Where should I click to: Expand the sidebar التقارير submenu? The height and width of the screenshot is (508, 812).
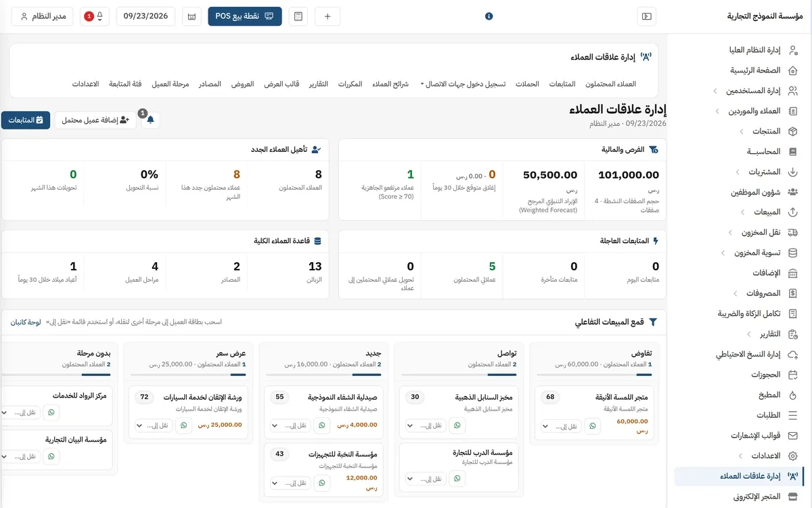pyautogui.click(x=748, y=335)
